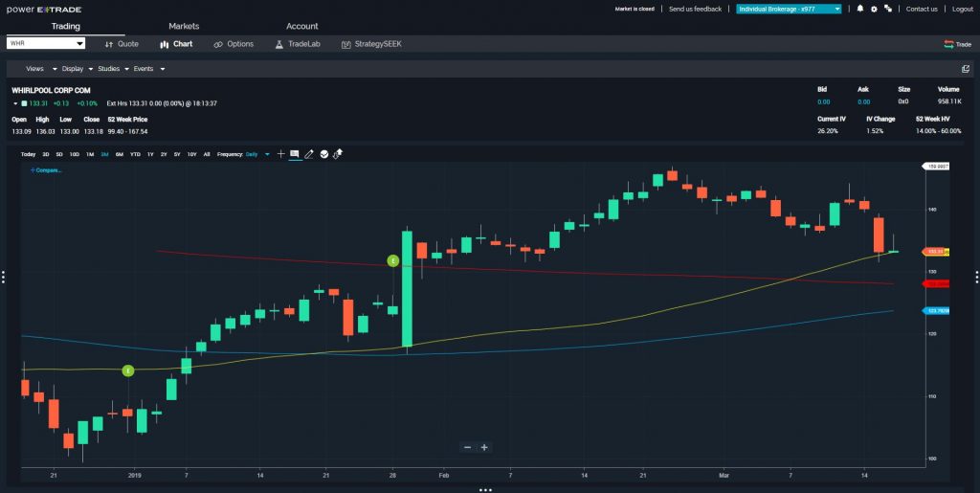Open Individual Brokerage account dropdown
This screenshot has height=493, width=980.
coord(789,9)
